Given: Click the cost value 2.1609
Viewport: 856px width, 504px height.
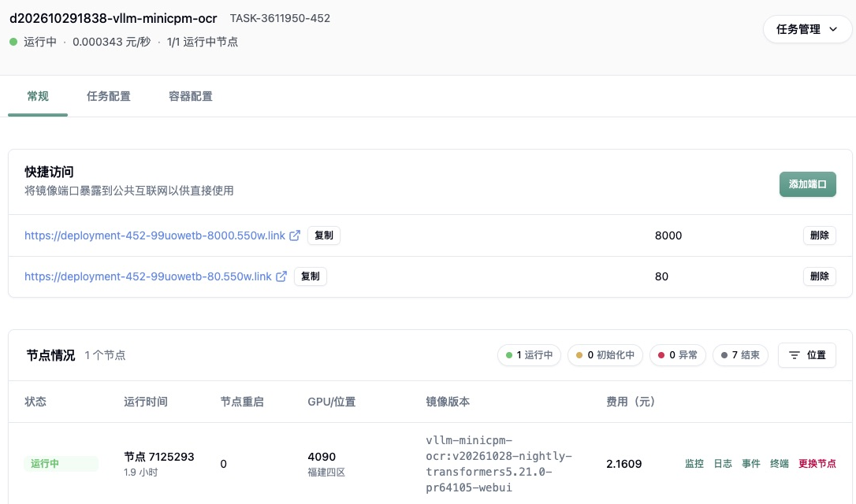Looking at the screenshot, I should tap(624, 464).
